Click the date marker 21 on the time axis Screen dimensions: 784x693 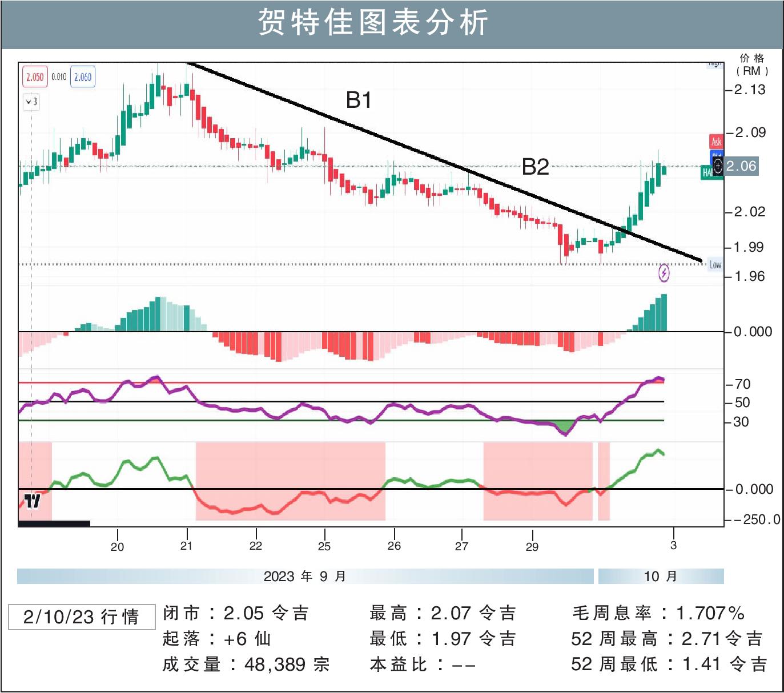tap(186, 546)
